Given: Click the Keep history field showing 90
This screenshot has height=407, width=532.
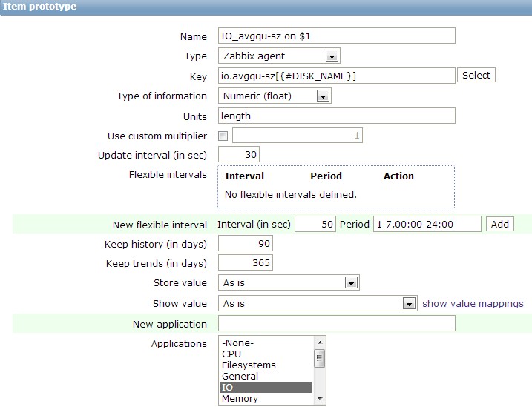Looking at the screenshot, I should pos(246,243).
